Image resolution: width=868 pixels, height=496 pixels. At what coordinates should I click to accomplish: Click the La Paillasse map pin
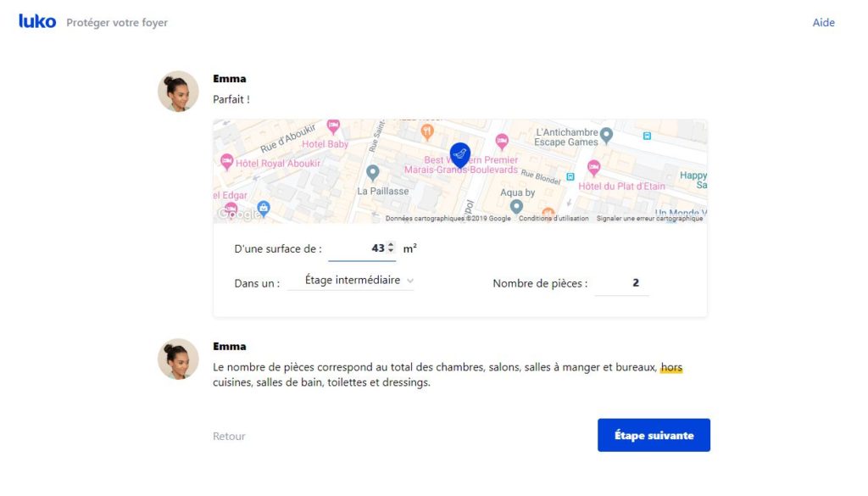[x=373, y=173]
